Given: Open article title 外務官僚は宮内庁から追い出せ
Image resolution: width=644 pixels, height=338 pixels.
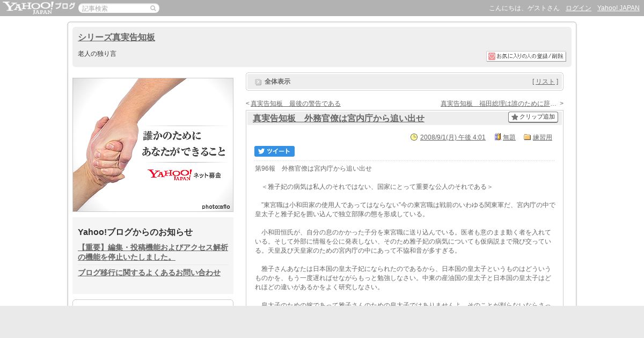Looking at the screenshot, I should coord(339,118).
